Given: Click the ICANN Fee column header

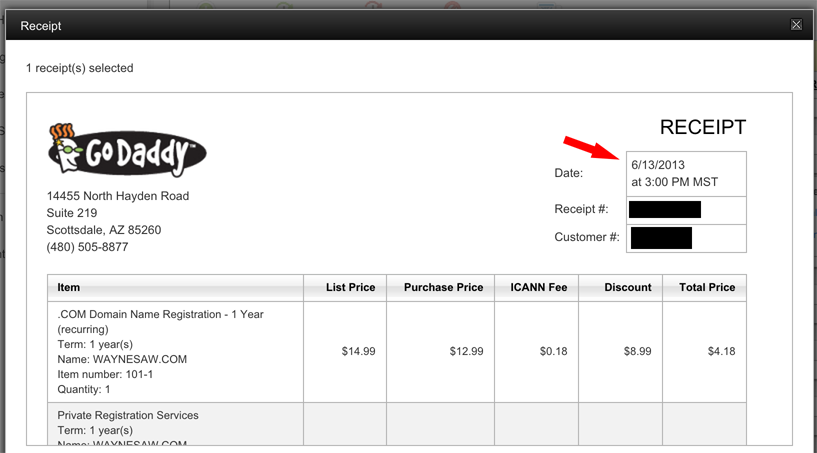Looking at the screenshot, I should tap(537, 287).
